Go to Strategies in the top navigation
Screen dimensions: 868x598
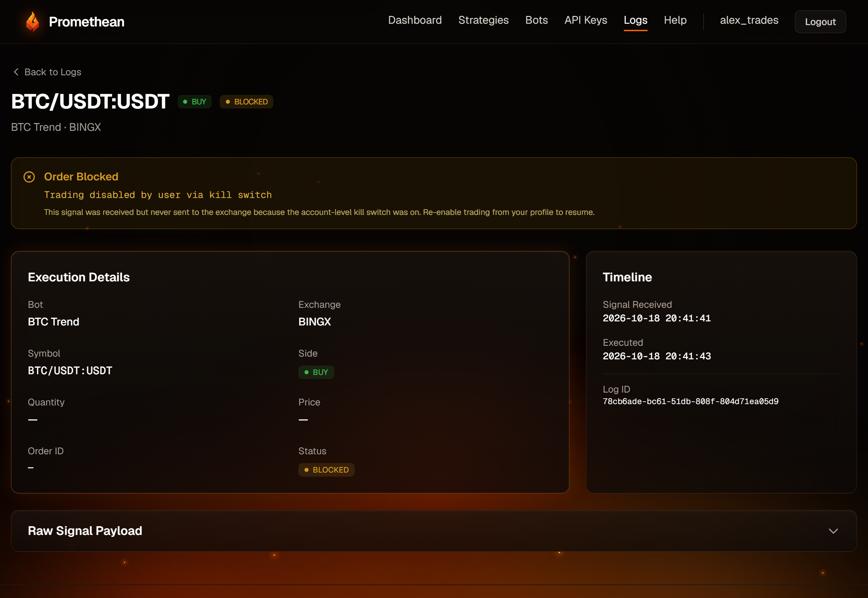[x=484, y=20]
